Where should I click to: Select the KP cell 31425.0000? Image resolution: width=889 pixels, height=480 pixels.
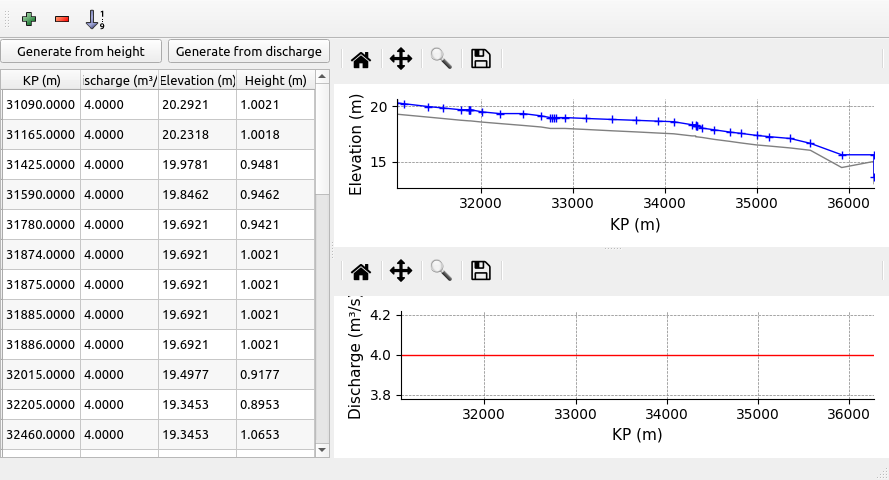(x=41, y=164)
